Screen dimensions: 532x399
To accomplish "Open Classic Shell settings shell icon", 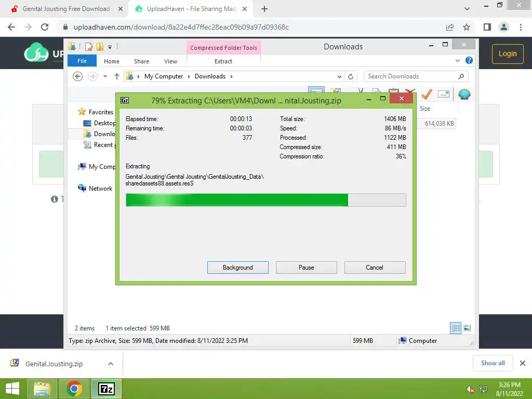I will 464,94.
